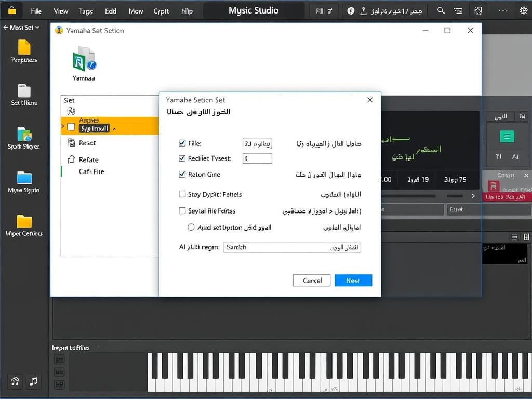The image size is (532, 399).
Task: Select the Apid set Uptior radio button
Action: pyautogui.click(x=191, y=227)
